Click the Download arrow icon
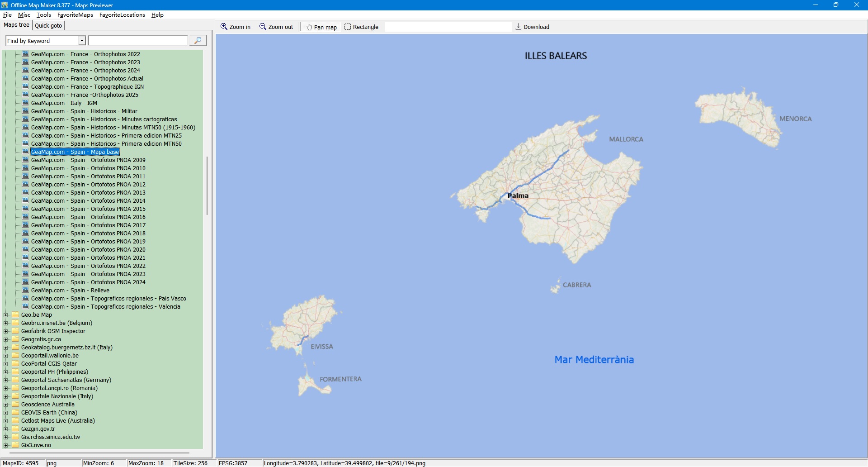This screenshot has height=467, width=868. pos(519,27)
